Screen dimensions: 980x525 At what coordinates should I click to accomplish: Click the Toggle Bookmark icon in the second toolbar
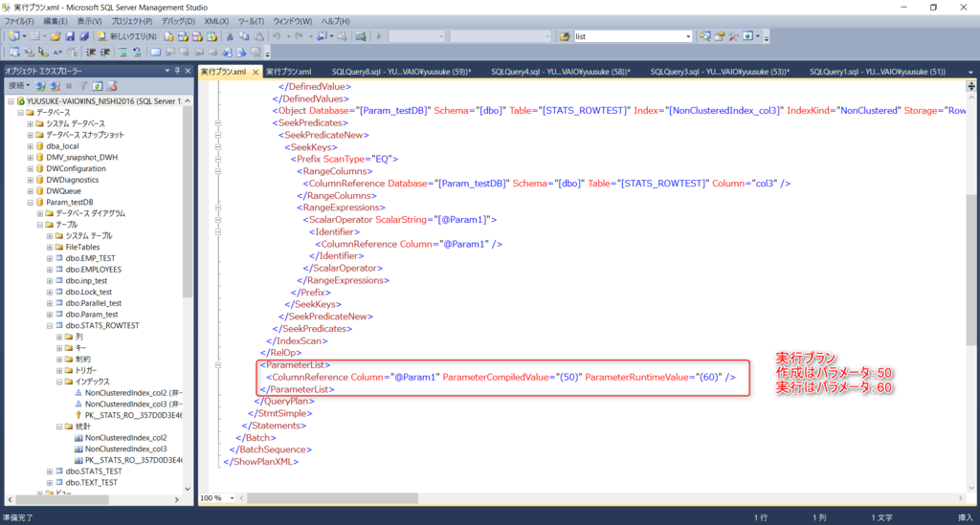[155, 53]
